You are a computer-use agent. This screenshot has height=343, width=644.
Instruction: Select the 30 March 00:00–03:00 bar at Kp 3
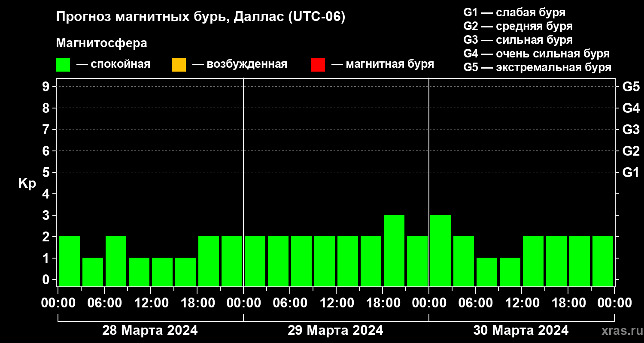tap(440, 250)
